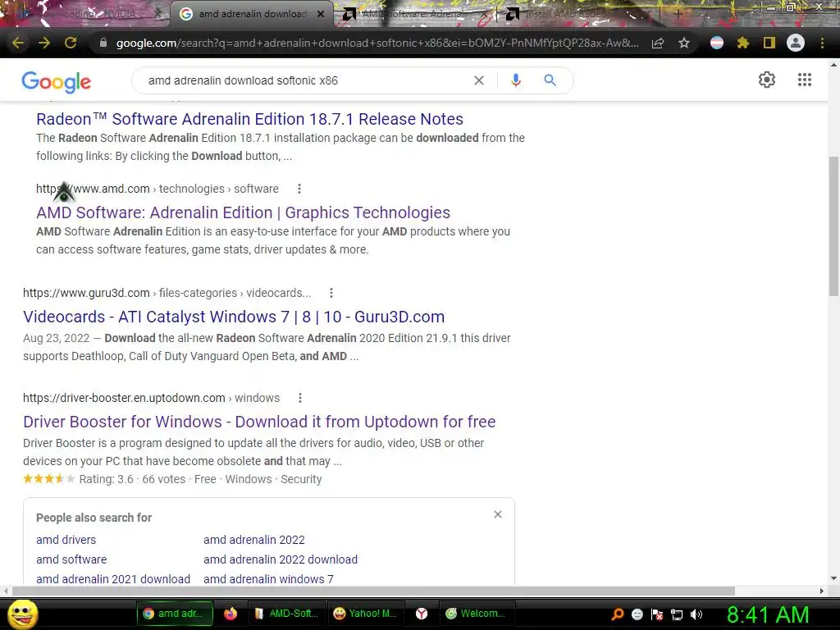Click the tray search magnifier icon

pos(617,614)
